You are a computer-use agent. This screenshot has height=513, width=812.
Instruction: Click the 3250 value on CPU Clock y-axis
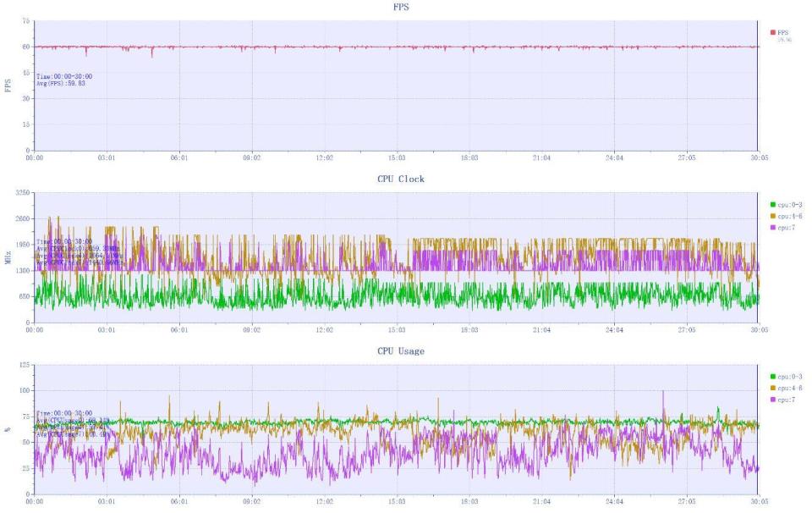(x=23, y=192)
